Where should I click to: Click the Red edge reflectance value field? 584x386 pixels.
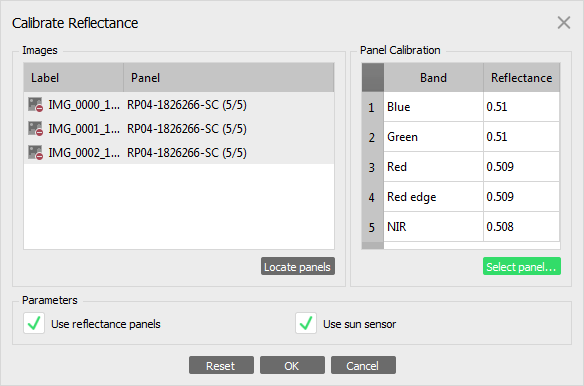click(521, 197)
